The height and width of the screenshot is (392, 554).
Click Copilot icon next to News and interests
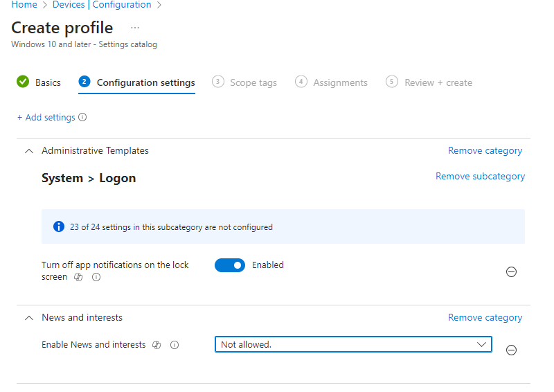157,345
